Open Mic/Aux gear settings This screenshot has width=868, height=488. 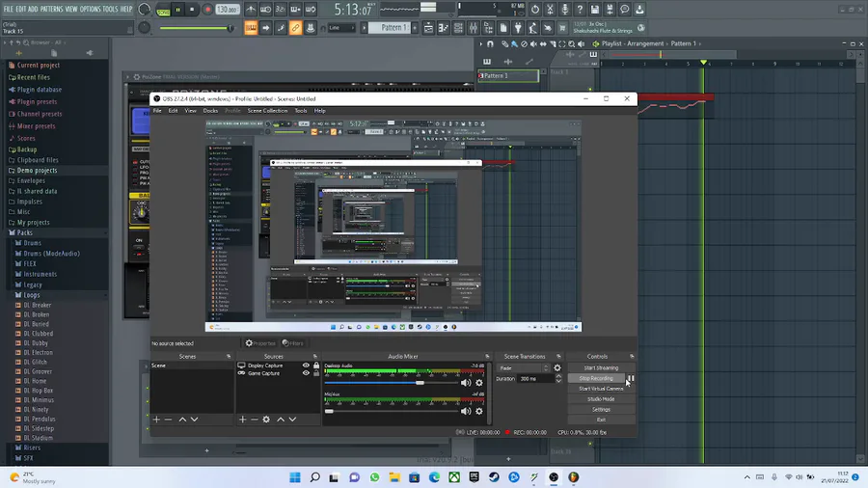pyautogui.click(x=479, y=411)
